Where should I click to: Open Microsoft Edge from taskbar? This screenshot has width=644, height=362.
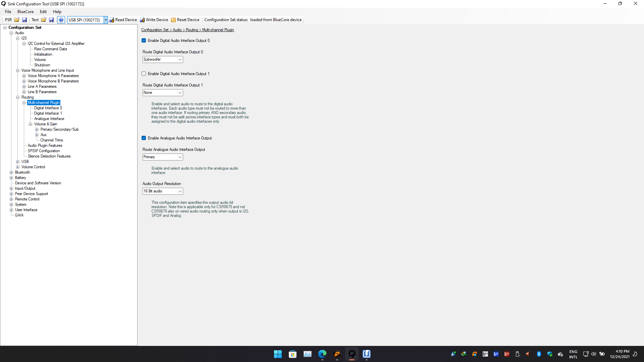(322, 354)
